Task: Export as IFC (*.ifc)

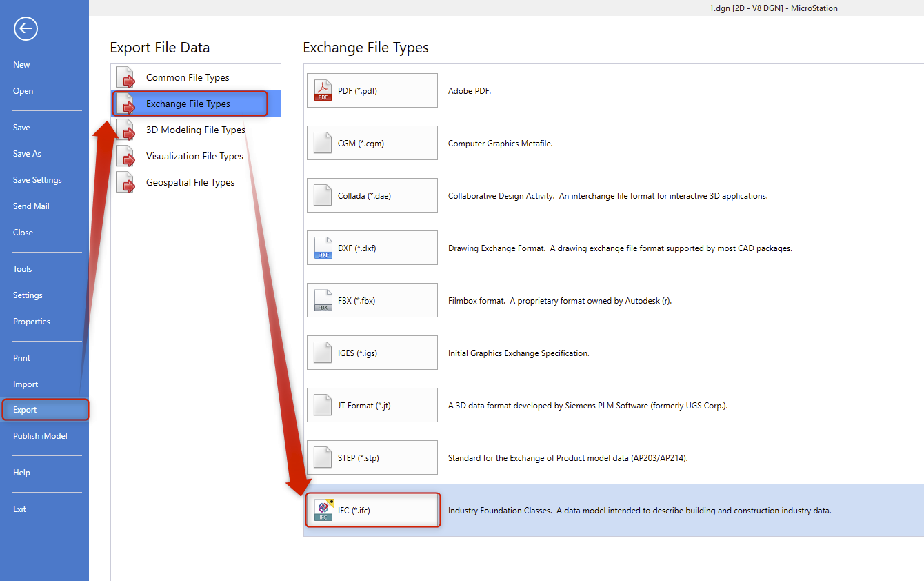Action: pyautogui.click(x=372, y=510)
